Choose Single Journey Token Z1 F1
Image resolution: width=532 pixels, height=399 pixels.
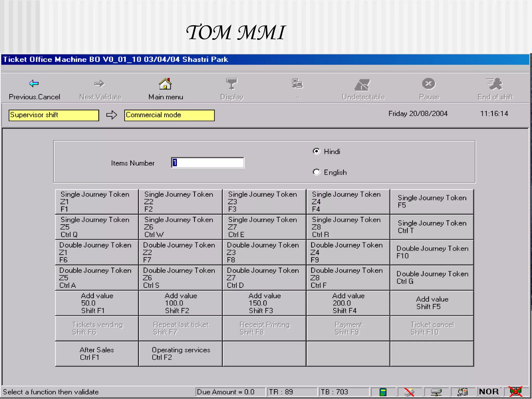(x=97, y=202)
